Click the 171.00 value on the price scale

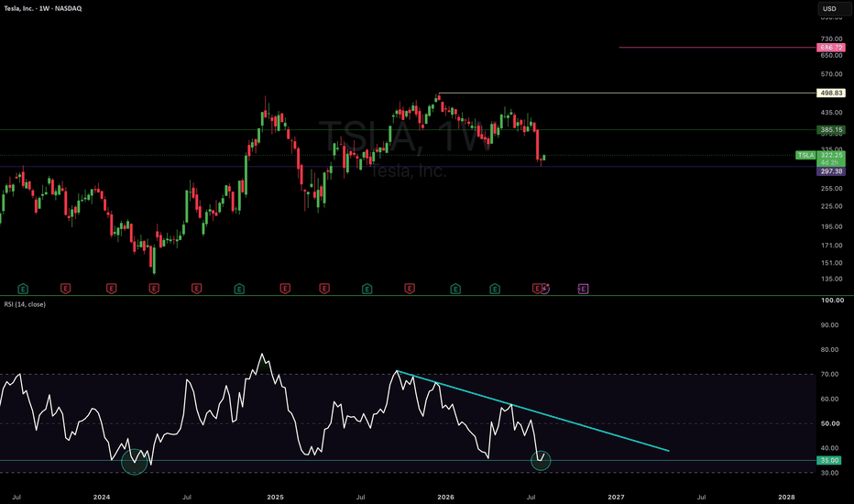[832, 246]
